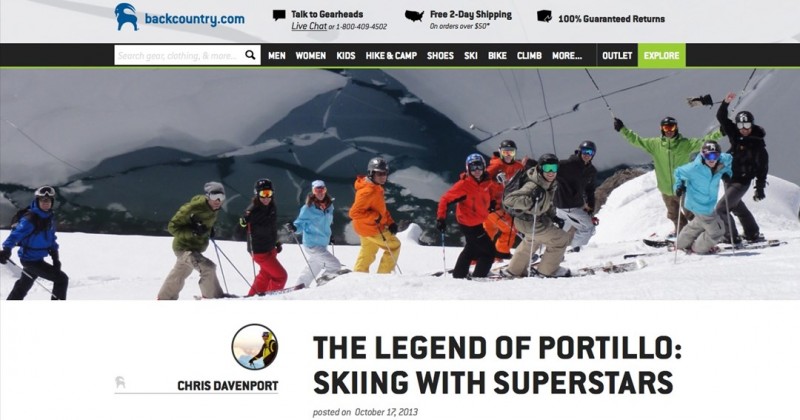The height and width of the screenshot is (420, 800).
Task: Click the small goat icon beside the author name
Action: pos(120,383)
